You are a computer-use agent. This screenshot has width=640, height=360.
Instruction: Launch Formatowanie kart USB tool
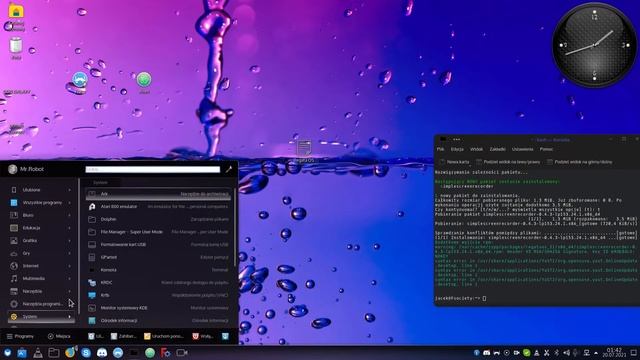point(158,244)
